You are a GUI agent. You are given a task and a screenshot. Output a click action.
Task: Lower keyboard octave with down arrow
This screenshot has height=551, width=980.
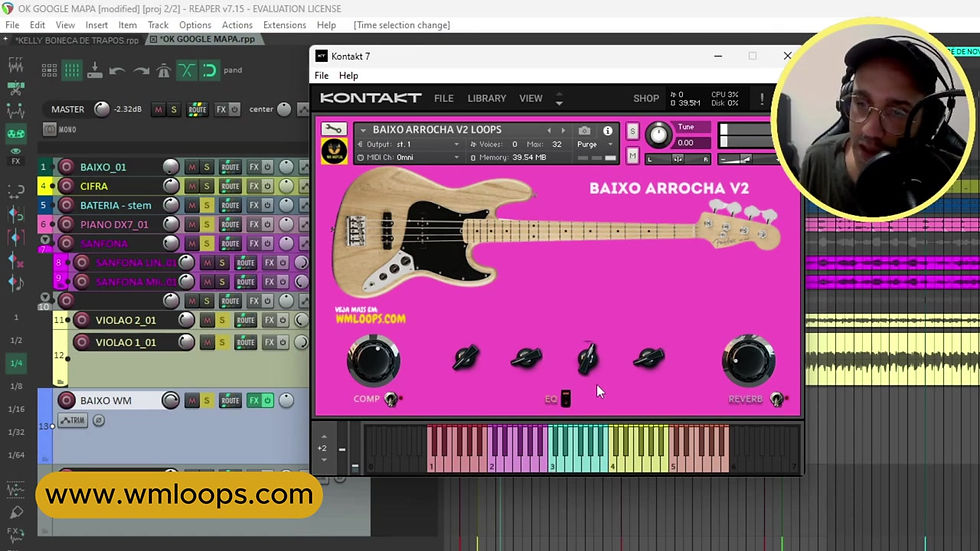(324, 460)
